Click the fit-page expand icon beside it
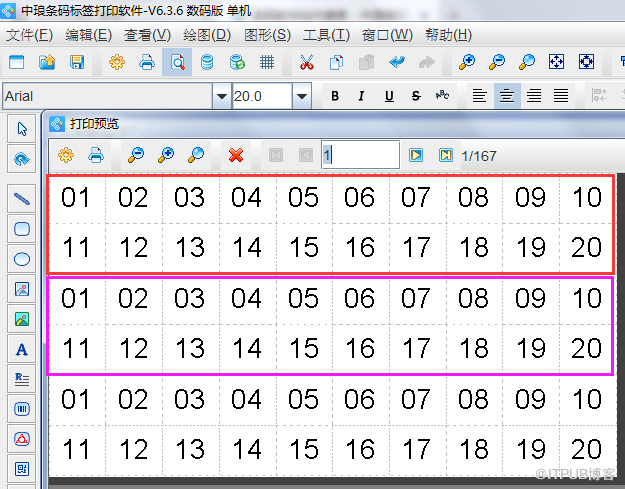The image size is (625, 489). pyautogui.click(x=587, y=62)
